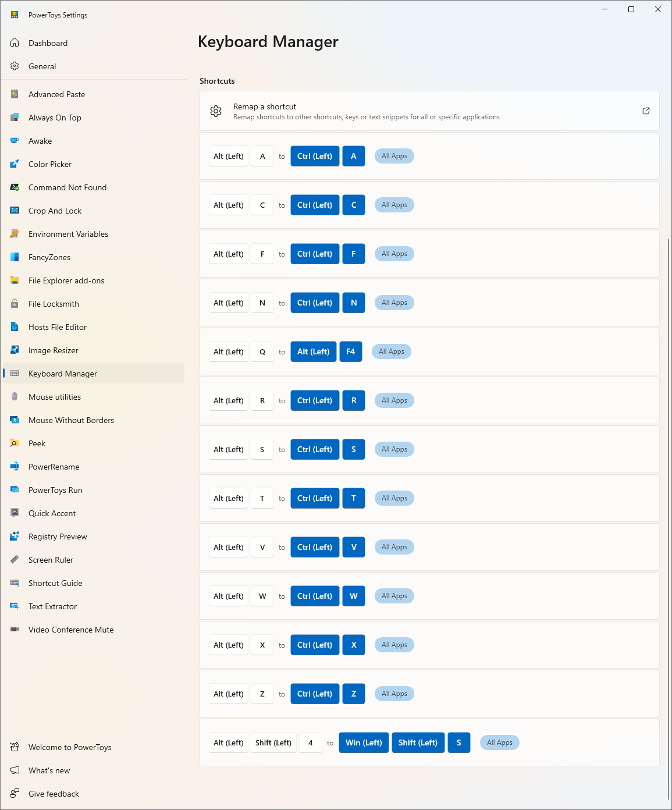Click the Shift (Left) source key chip
The image size is (672, 810).
click(x=273, y=742)
